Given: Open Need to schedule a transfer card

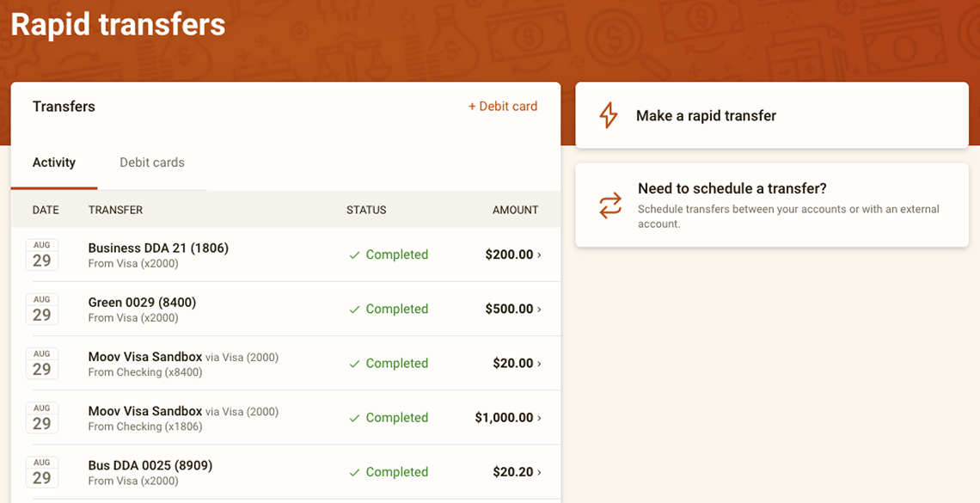Looking at the screenshot, I should click(771, 205).
